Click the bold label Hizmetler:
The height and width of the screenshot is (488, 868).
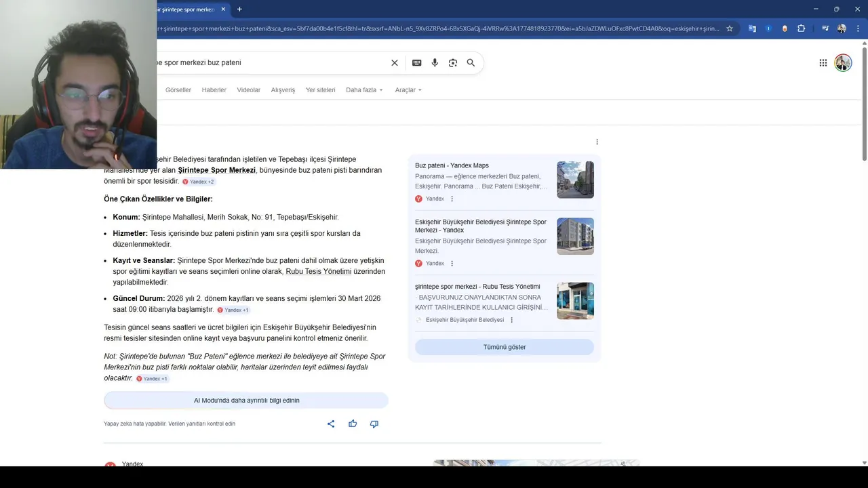click(x=130, y=233)
